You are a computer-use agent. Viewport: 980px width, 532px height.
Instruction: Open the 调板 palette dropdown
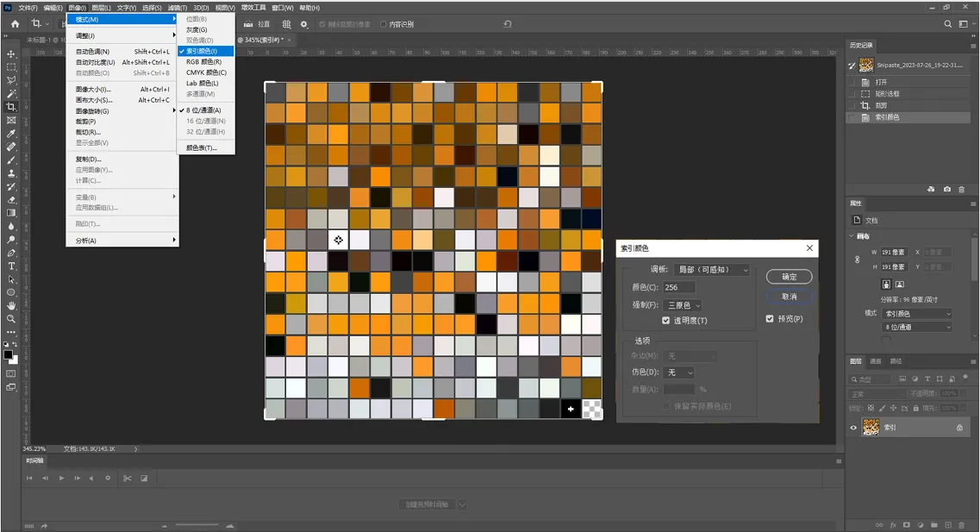712,269
